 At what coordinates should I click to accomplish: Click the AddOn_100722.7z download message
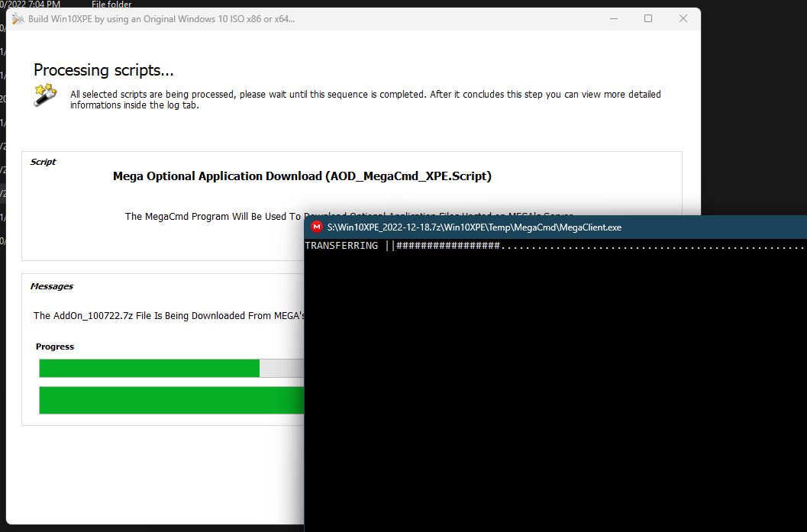click(x=169, y=316)
